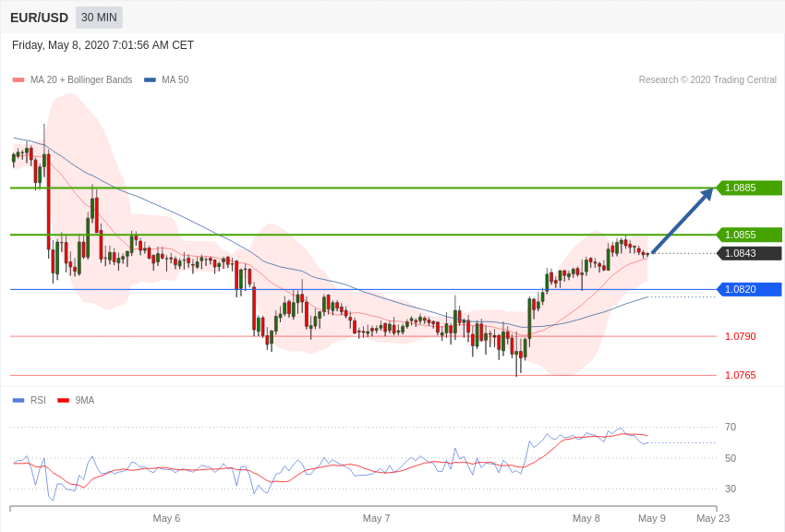Click the EUR/USD pair title
785x532 pixels.
(39, 18)
